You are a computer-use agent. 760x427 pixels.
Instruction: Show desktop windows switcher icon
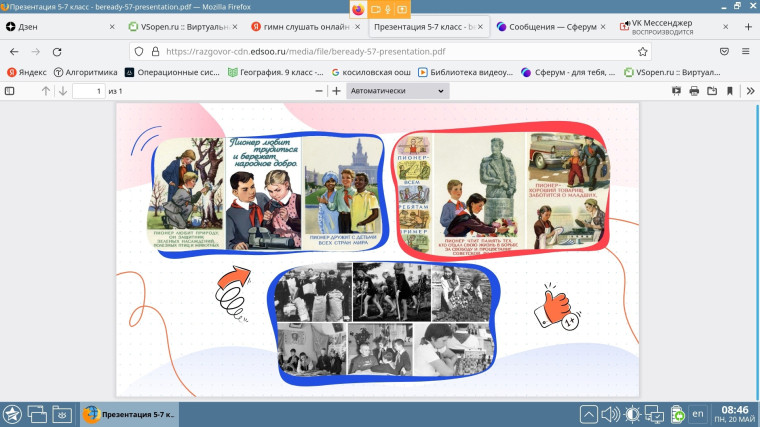coord(37,414)
